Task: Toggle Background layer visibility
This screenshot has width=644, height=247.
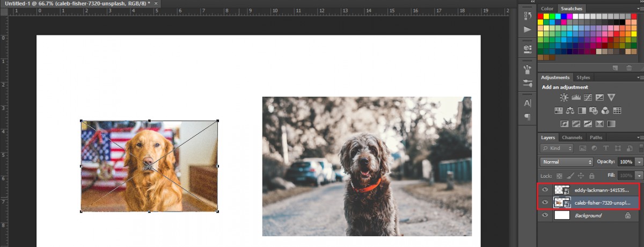Action: 545,215
